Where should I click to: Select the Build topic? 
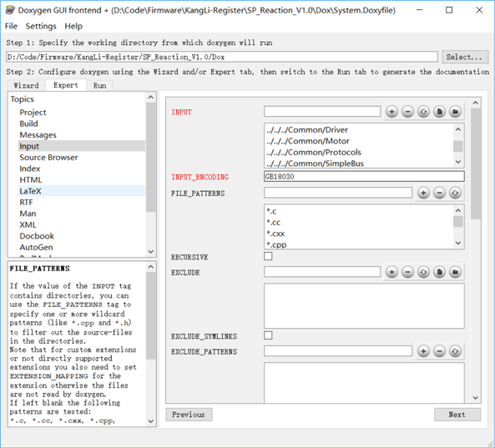point(28,123)
